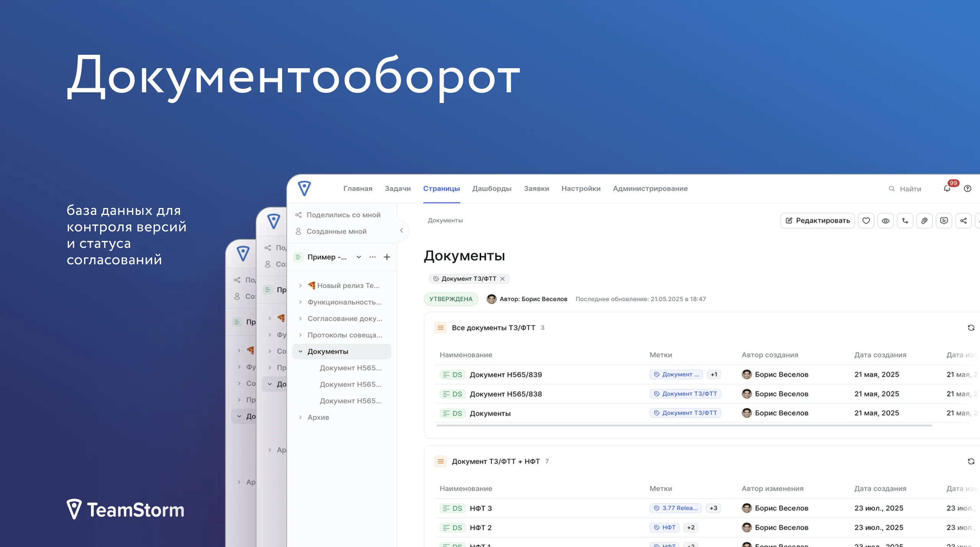The image size is (980, 547).
Task: Open comments via the comment bubble icon
Action: click(944, 221)
